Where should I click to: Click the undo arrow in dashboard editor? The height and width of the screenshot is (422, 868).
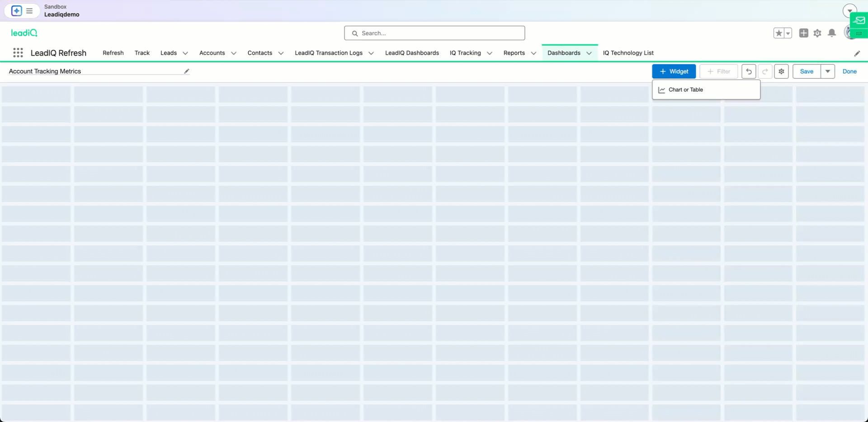coord(749,71)
